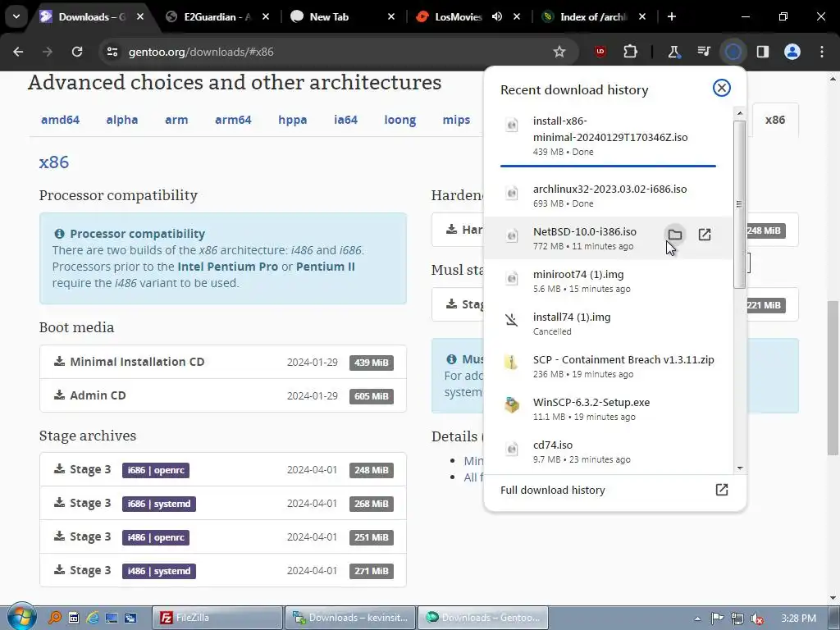The height and width of the screenshot is (630, 840).
Task: Open SCP - Containment Breach v1.3.11.zip entry
Action: tap(608, 367)
